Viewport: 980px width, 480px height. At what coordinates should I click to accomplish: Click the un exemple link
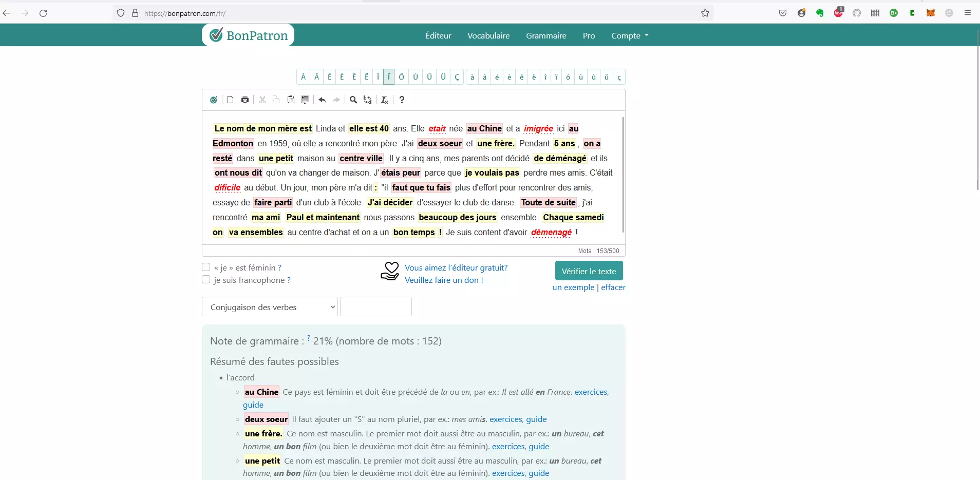[x=573, y=287]
